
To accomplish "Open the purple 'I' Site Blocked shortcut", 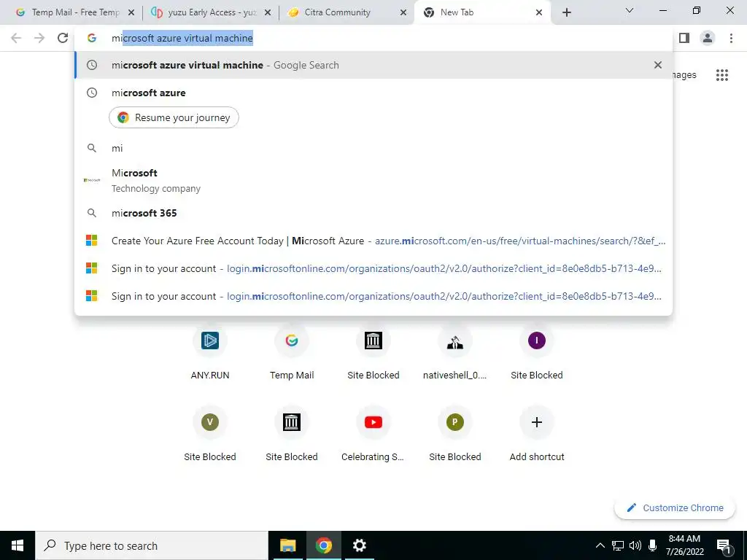I will 536,351.
